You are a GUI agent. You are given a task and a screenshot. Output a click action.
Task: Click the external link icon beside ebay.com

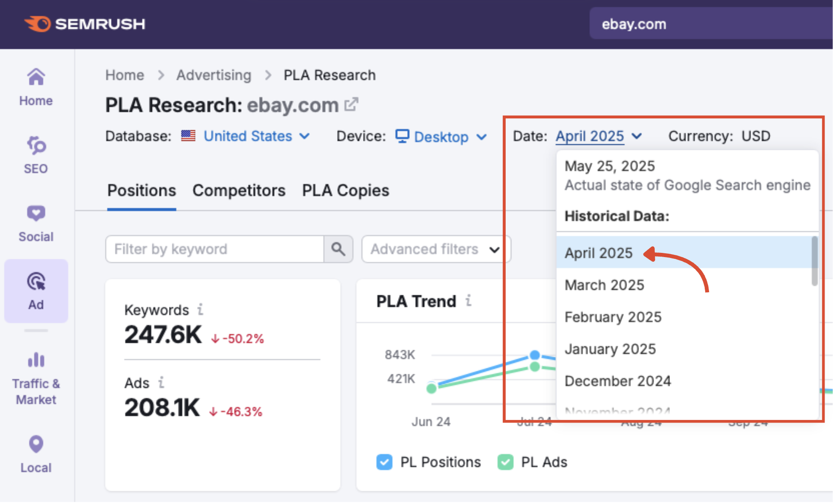coord(351,105)
